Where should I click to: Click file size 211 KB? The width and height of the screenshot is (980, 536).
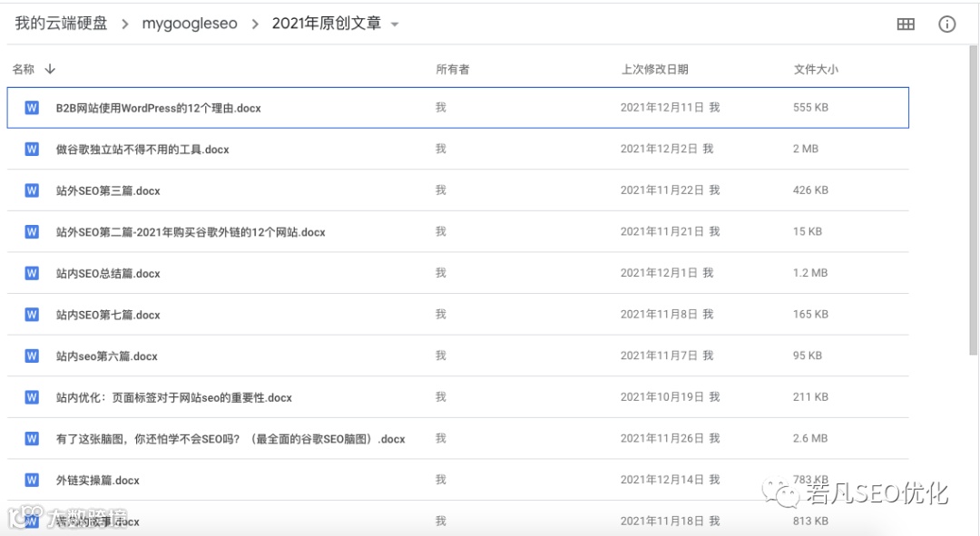click(810, 396)
